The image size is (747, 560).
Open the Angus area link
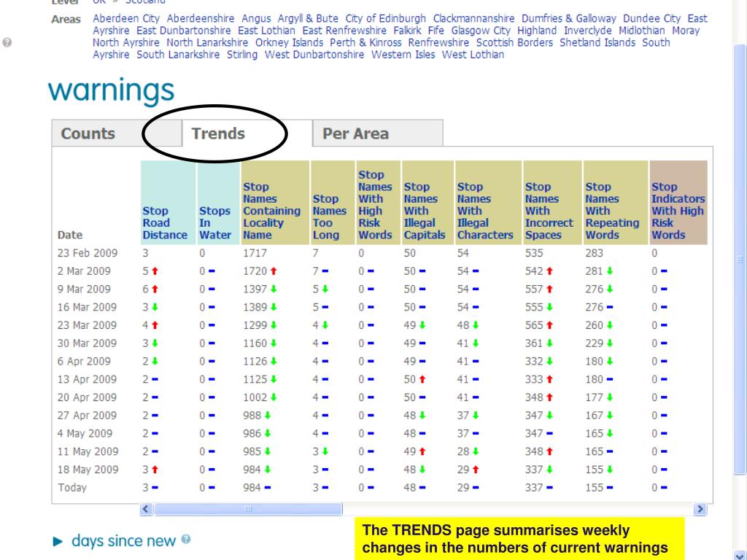(256, 18)
